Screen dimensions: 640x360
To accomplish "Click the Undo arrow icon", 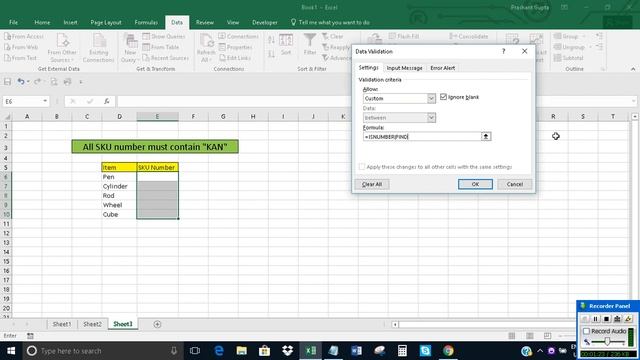I will click(x=20, y=82).
